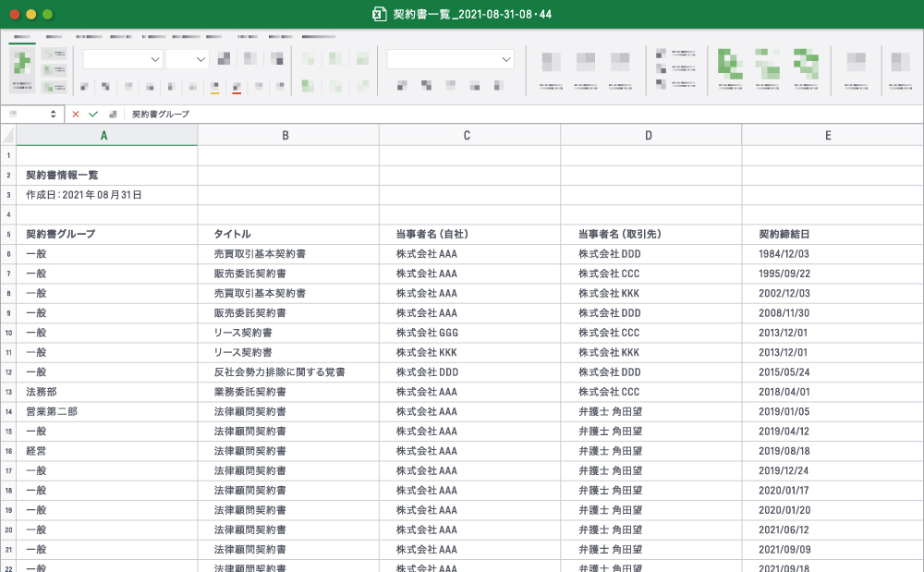Toggle Italic formatting in the ribbon

(105, 87)
